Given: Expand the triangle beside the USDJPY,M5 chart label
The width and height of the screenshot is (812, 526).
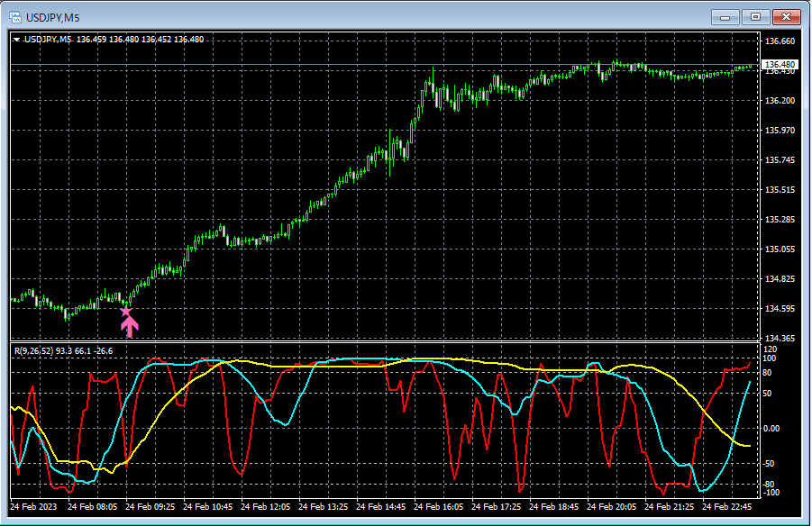Looking at the screenshot, I should click(x=16, y=40).
